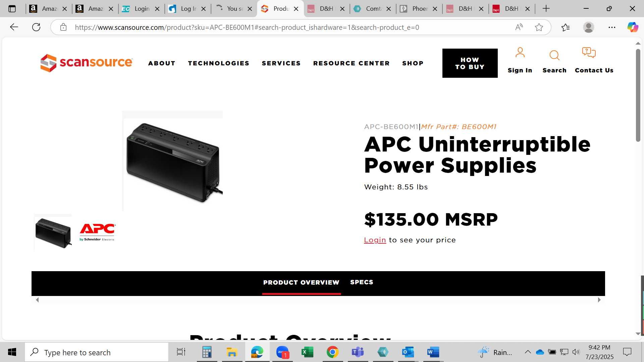
Task: Click the Contact Us chat icon
Action: tap(589, 53)
